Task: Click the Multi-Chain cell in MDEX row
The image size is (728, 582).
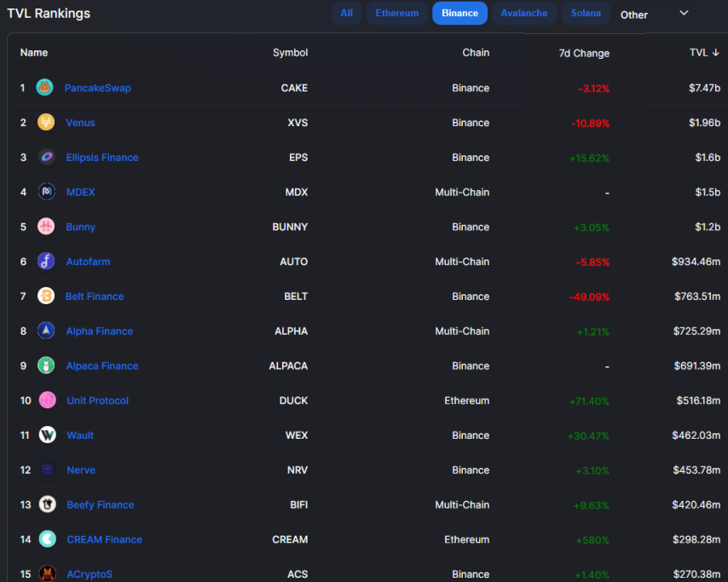Action: click(x=462, y=192)
